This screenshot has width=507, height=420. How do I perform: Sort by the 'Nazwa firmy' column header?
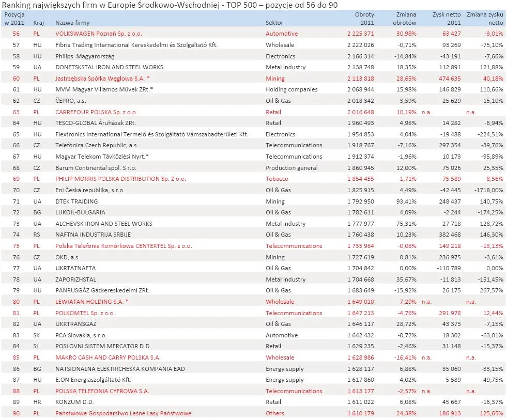(x=72, y=23)
